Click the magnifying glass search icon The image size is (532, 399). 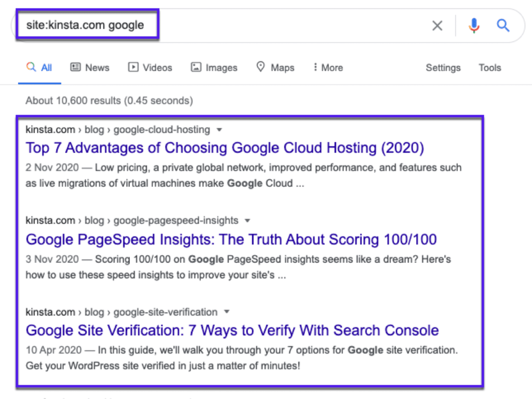pyautogui.click(x=503, y=25)
